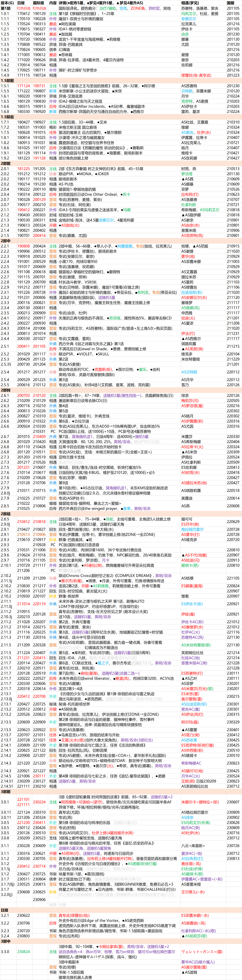242x980 pixels.
Task: Click the 国服 column header cell
Action: coord(231,3)
